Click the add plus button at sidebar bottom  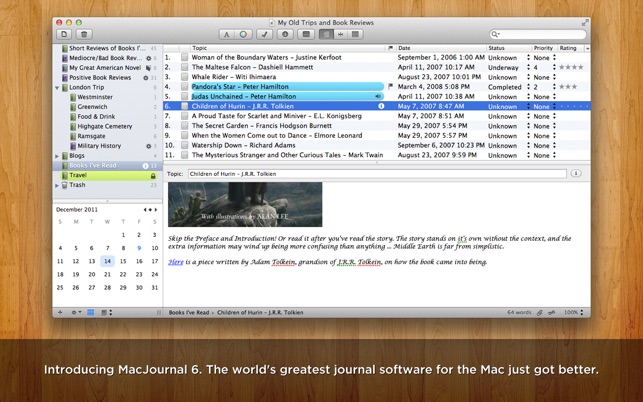[x=60, y=313]
